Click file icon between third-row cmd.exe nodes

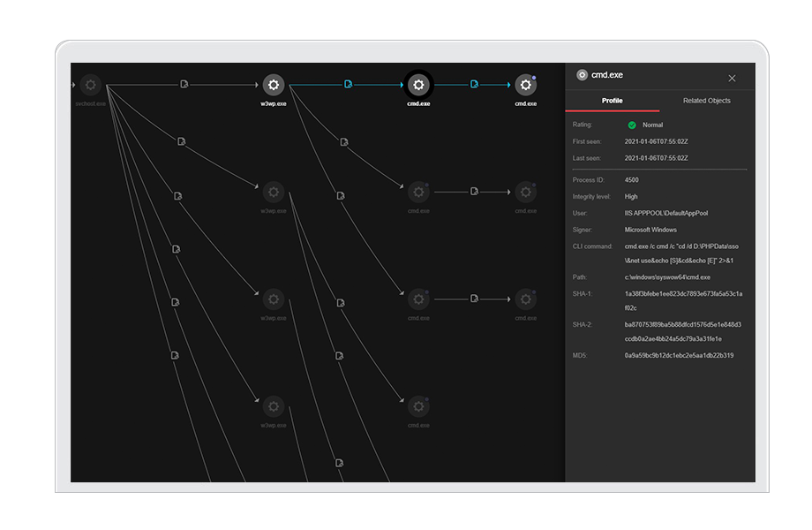click(x=474, y=299)
